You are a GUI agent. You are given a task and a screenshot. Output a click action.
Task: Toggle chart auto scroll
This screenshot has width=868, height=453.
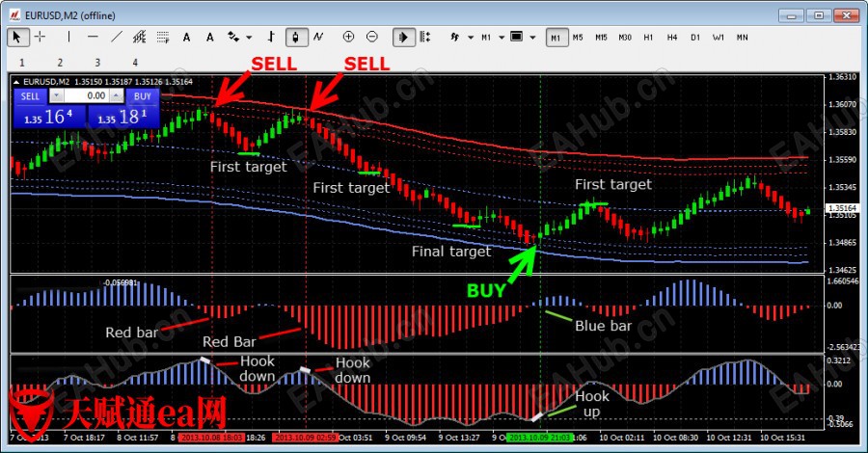tap(403, 37)
